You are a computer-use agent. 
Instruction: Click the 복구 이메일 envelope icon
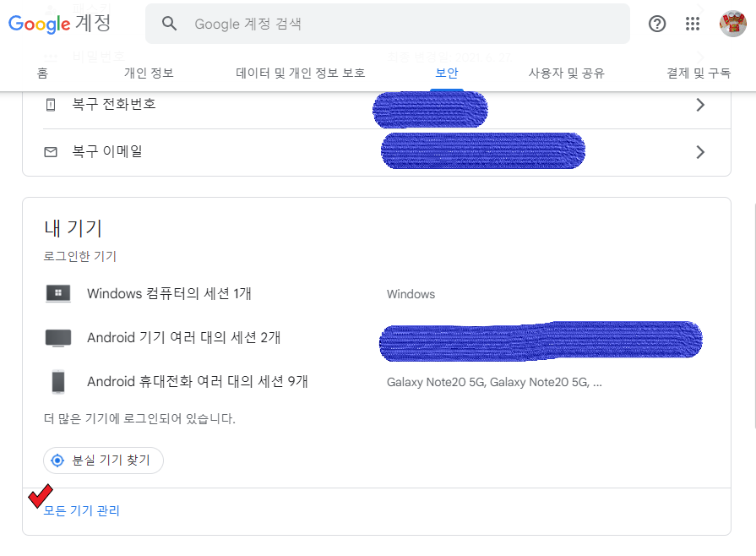(51, 152)
